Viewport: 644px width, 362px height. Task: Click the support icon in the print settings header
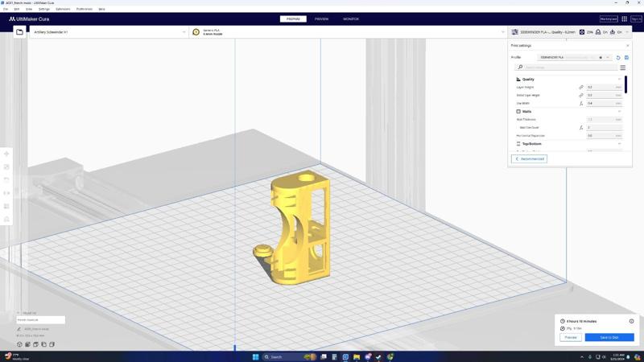[598, 32]
